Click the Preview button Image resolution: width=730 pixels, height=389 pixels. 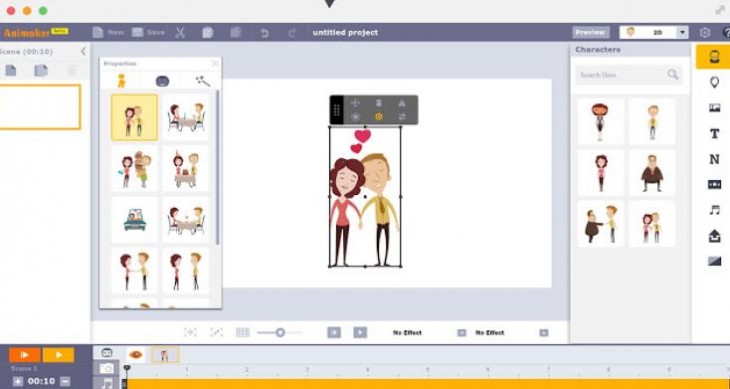(590, 33)
